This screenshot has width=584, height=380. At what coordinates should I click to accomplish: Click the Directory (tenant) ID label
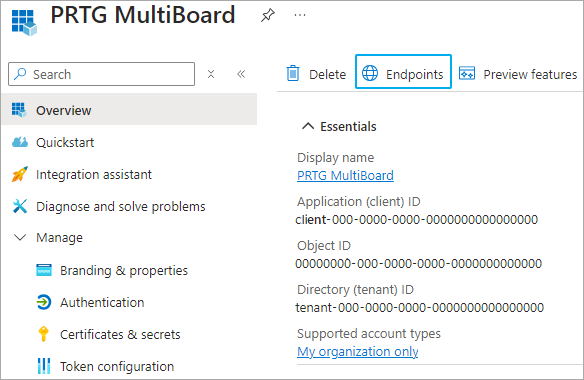point(355,290)
